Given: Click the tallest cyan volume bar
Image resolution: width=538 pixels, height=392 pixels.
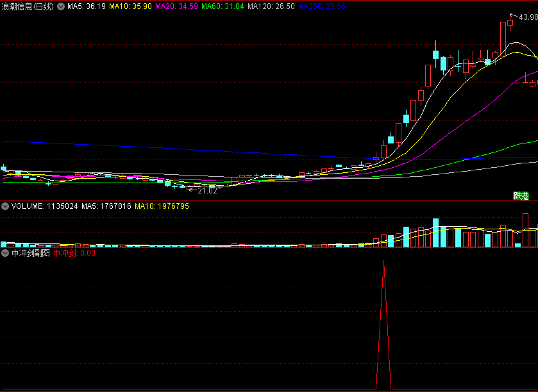Looking at the screenshot, I should (x=436, y=233).
